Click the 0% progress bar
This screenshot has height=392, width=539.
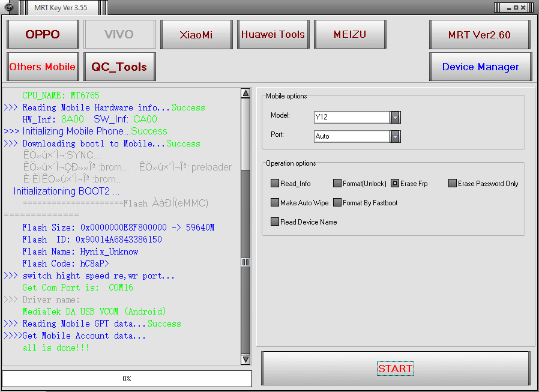(x=127, y=379)
